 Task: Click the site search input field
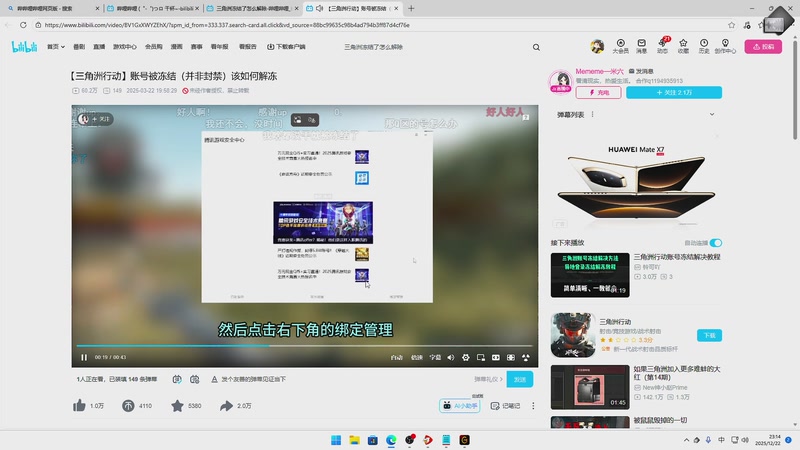pos(434,47)
